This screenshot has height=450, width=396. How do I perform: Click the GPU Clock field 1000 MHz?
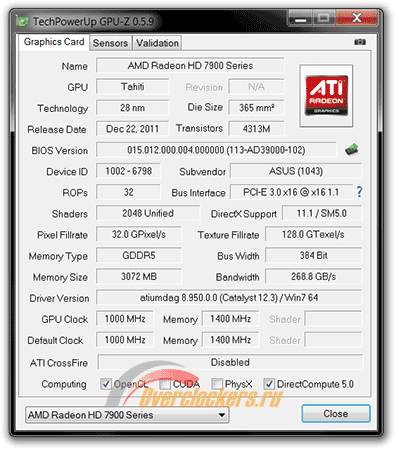click(125, 319)
